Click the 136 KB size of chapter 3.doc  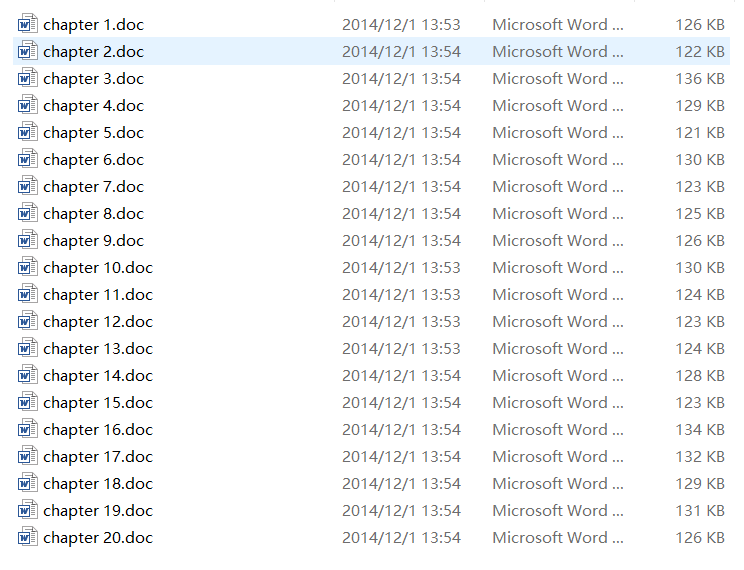(700, 78)
